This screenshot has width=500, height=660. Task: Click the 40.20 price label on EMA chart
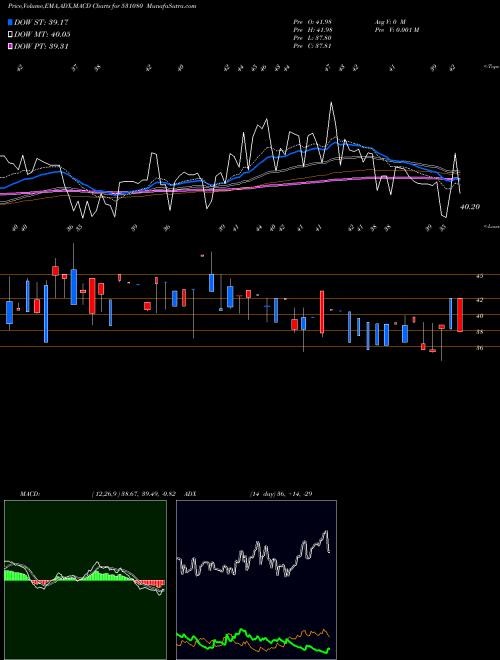[470, 207]
